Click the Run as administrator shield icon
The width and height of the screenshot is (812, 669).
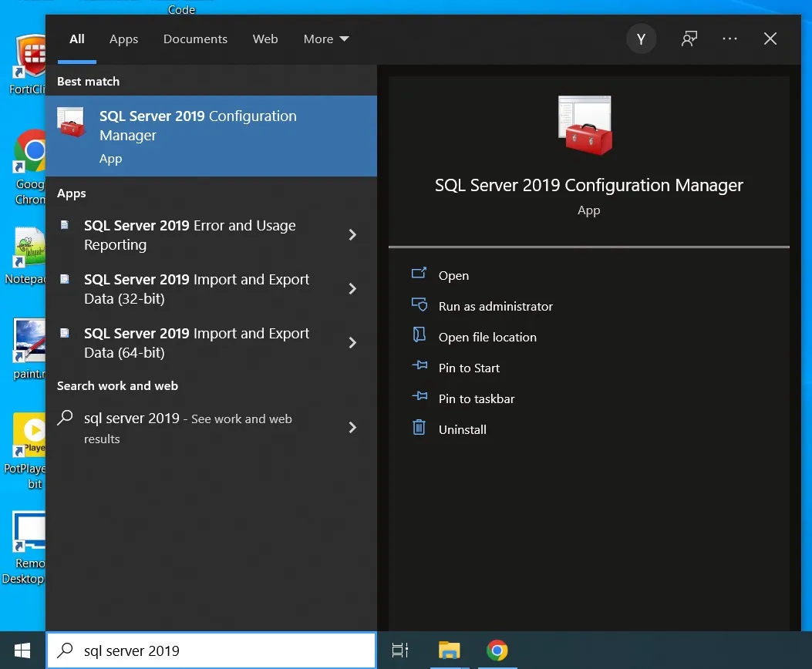(x=419, y=304)
